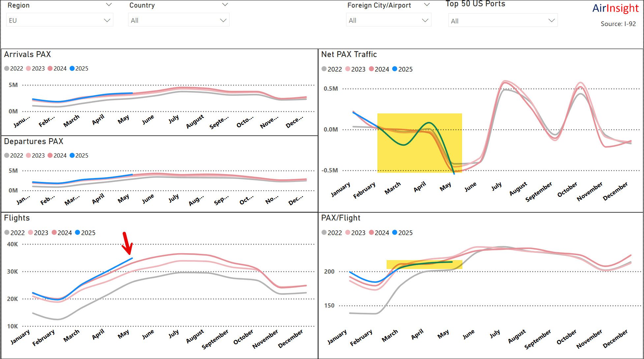Viewport: 644px width, 359px height.
Task: Toggle 2023 legend in Flights chart
Action: click(x=31, y=233)
